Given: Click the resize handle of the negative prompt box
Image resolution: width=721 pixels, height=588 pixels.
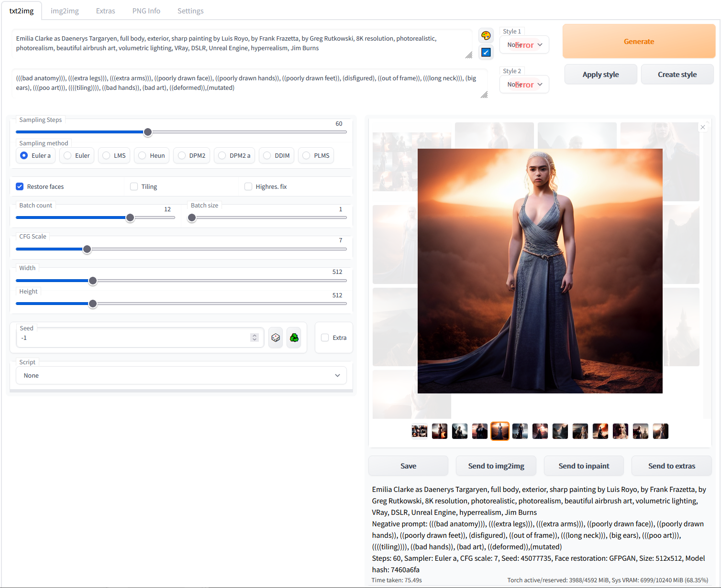Looking at the screenshot, I should tap(484, 95).
